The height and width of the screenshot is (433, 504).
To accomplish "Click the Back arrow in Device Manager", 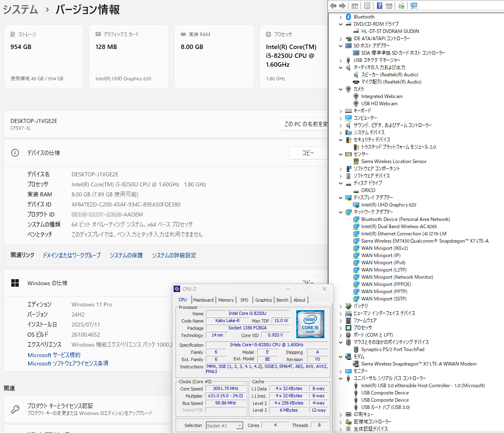I will click(x=333, y=6).
